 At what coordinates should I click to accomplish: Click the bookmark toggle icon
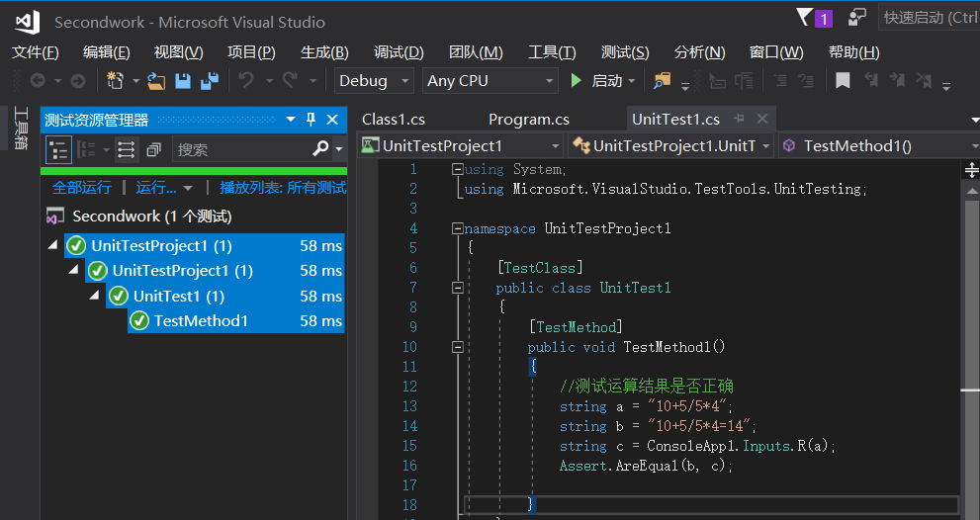point(843,81)
